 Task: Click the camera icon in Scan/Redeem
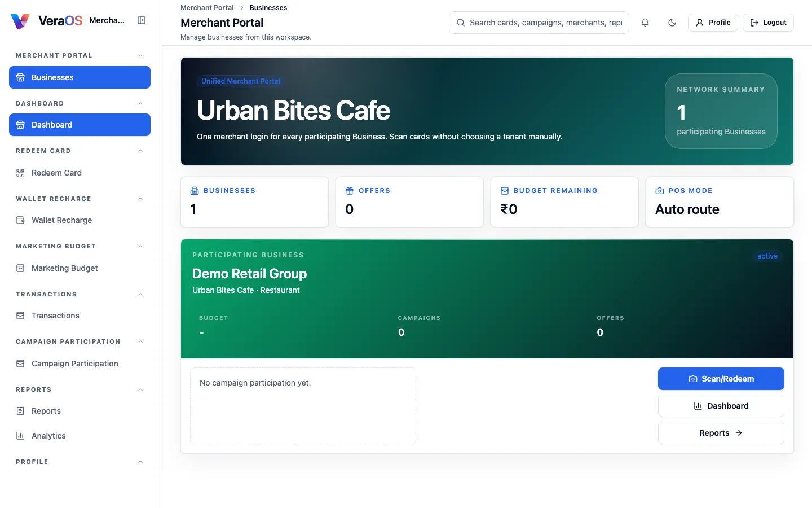coord(693,379)
